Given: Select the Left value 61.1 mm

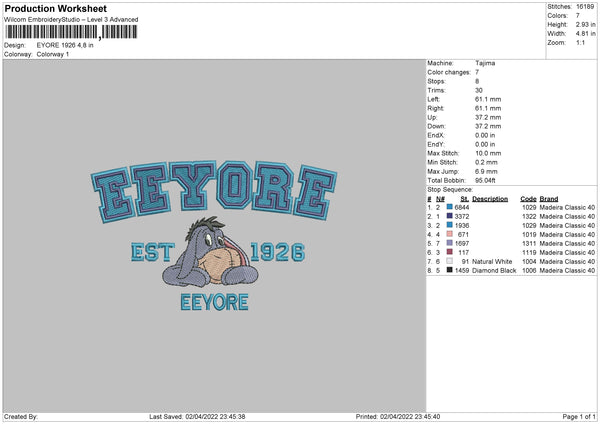Looking at the screenshot, I should 488,99.
